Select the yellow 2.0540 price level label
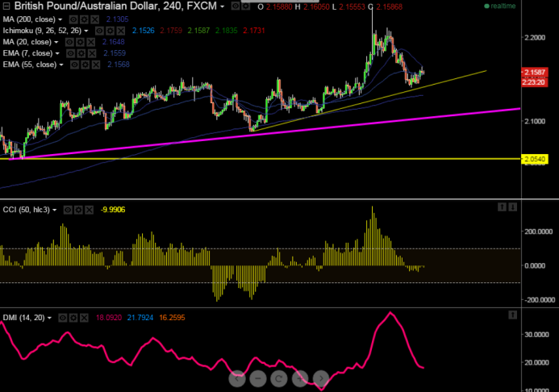 pyautogui.click(x=535, y=159)
